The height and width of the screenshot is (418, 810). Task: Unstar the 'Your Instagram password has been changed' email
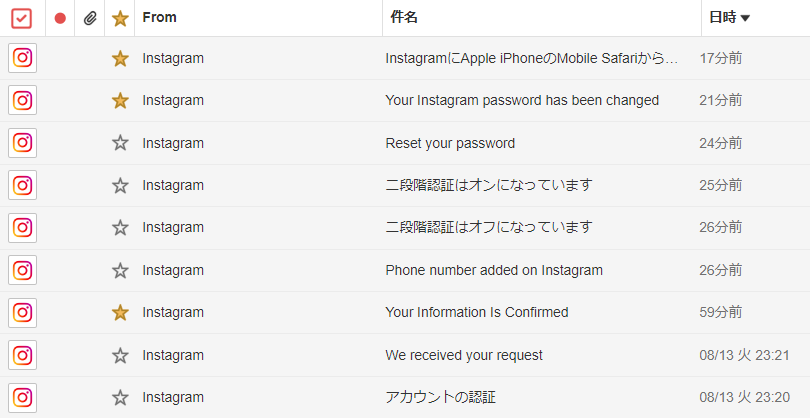click(121, 100)
